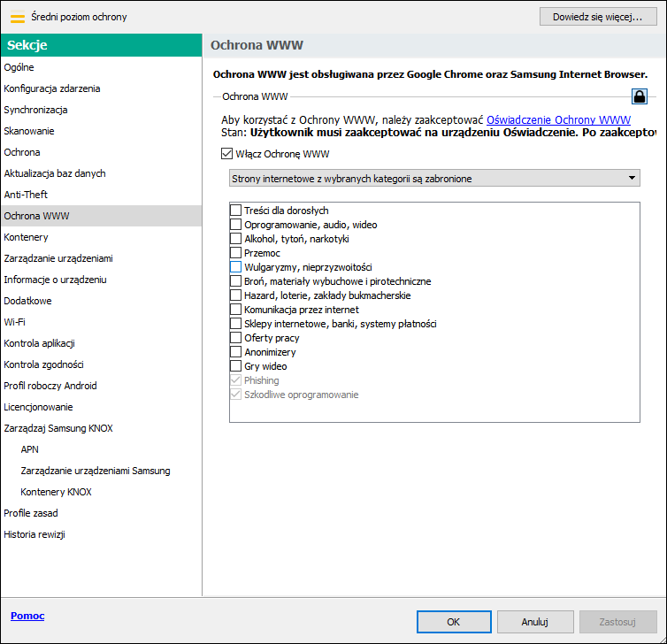Click the Anuluj button
667x644 pixels.
pyautogui.click(x=535, y=622)
